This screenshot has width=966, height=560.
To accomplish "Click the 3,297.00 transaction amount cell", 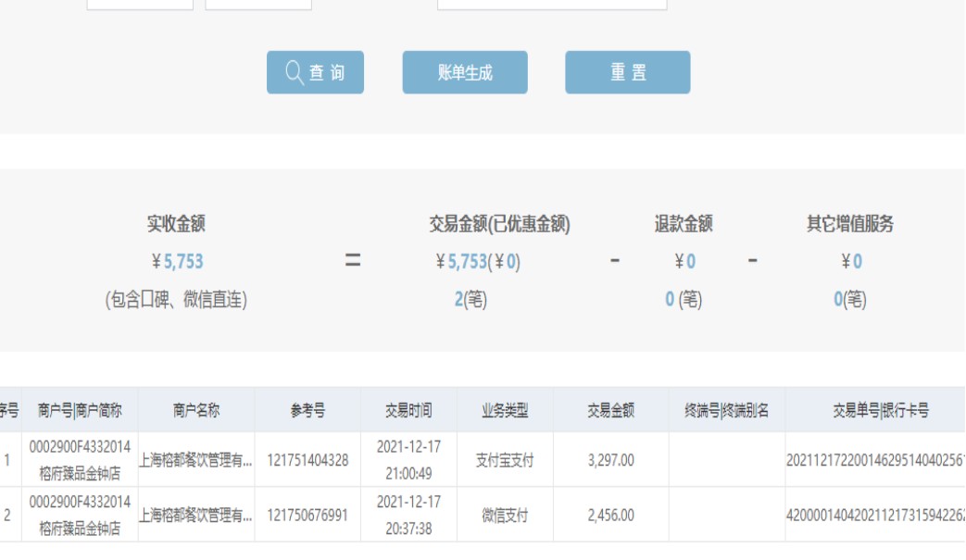I will (x=610, y=460).
